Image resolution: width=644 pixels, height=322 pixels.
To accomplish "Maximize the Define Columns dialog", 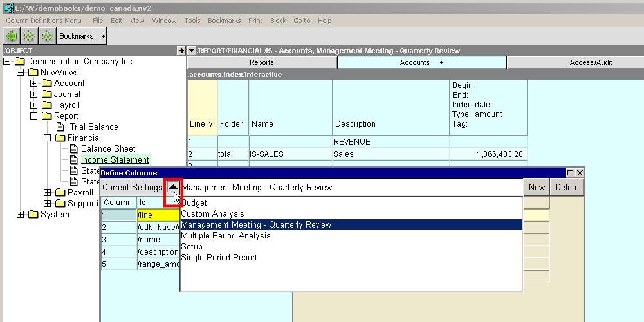I will (x=570, y=173).
